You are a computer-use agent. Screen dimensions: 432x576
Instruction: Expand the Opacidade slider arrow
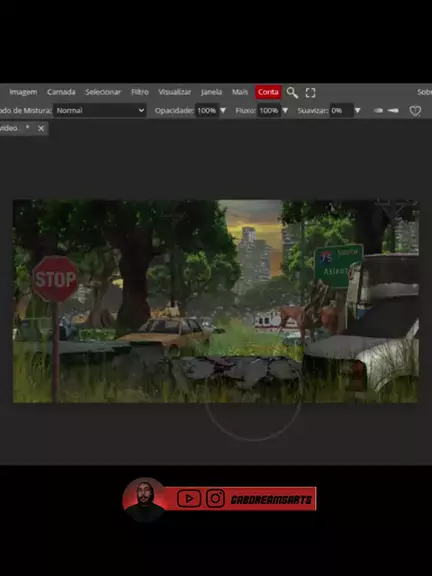[x=223, y=111]
